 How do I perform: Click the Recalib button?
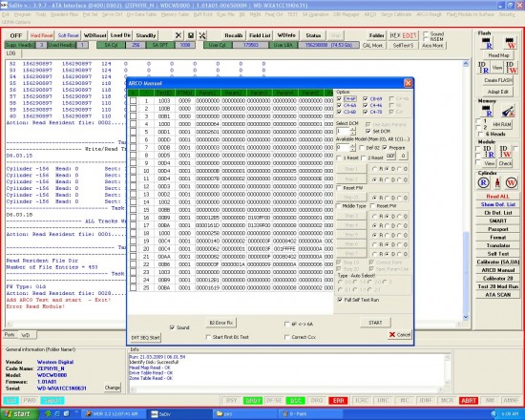pos(233,35)
